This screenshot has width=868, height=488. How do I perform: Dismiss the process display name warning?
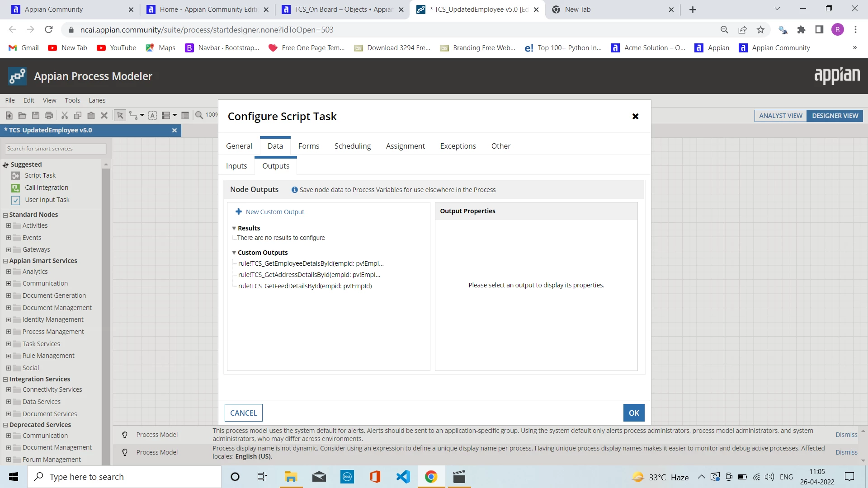point(846,452)
